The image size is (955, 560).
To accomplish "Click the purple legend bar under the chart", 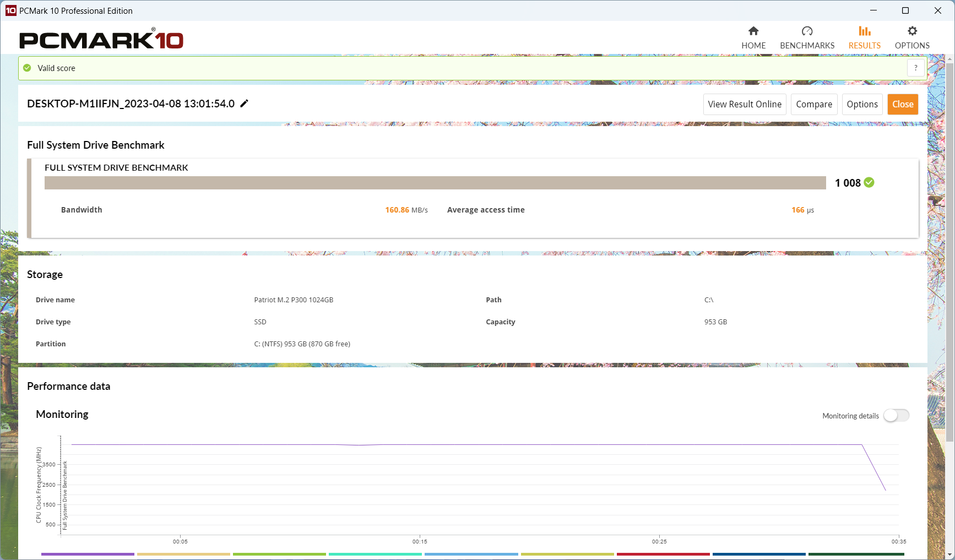I will point(88,554).
